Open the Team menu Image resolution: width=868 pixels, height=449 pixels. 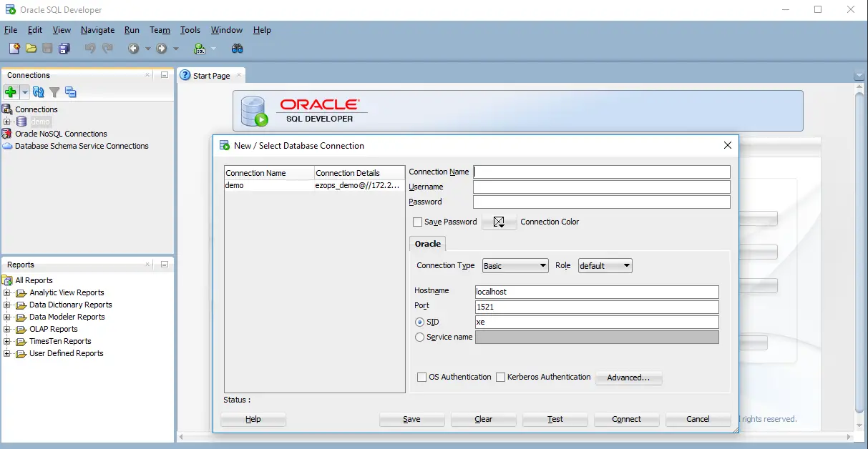pyautogui.click(x=160, y=30)
